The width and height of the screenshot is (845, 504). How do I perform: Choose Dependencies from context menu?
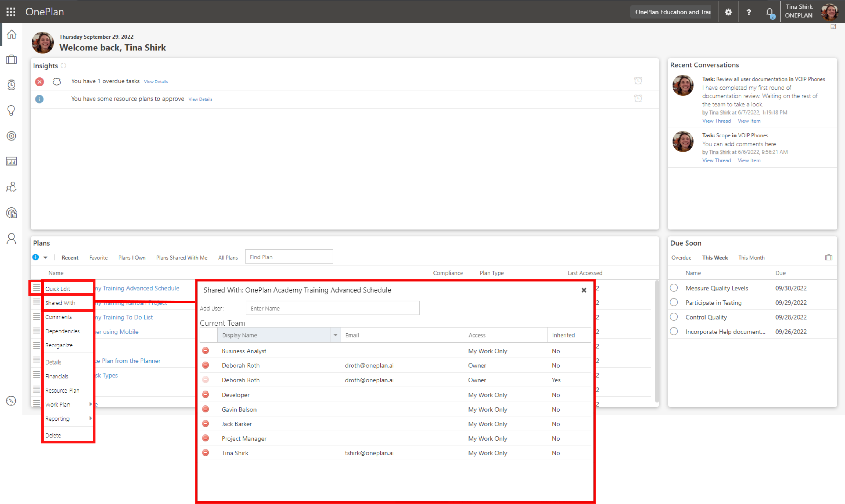(x=63, y=331)
